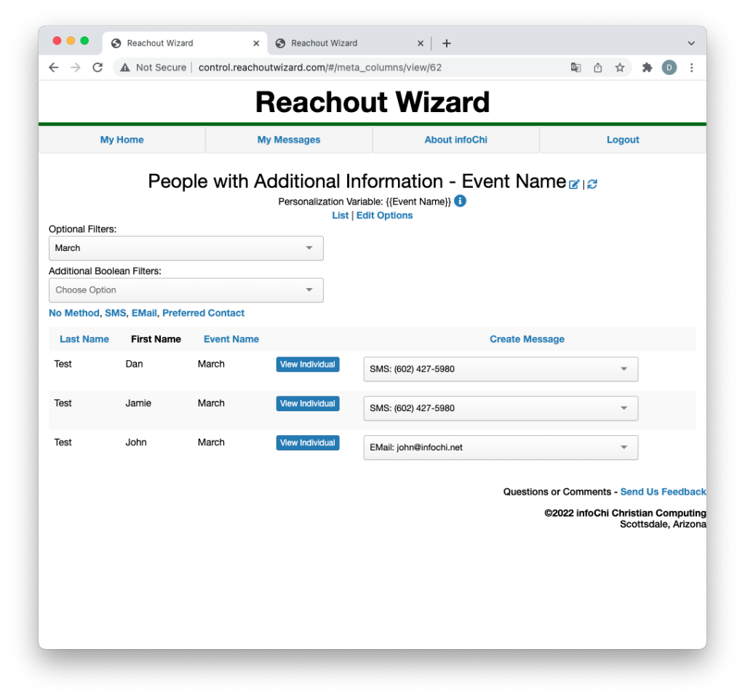
Task: Select the Preferred Contact link
Action: (204, 313)
